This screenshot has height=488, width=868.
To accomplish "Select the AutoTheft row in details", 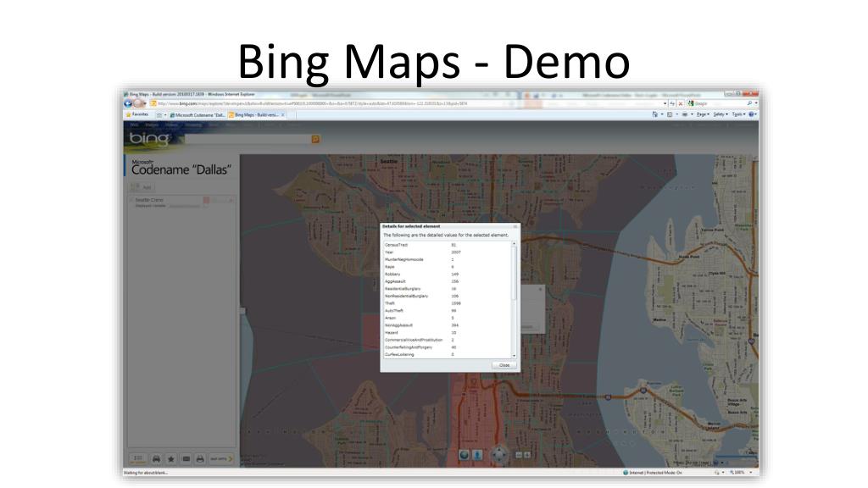I will pyautogui.click(x=448, y=310).
